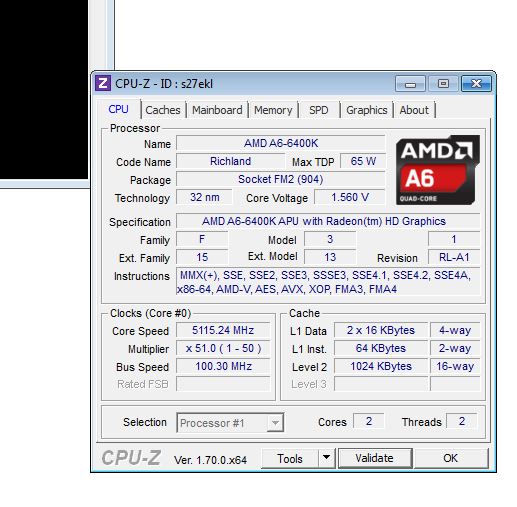The image size is (517, 507).
Task: Click the stepping value 1 field
Action: pos(454,239)
